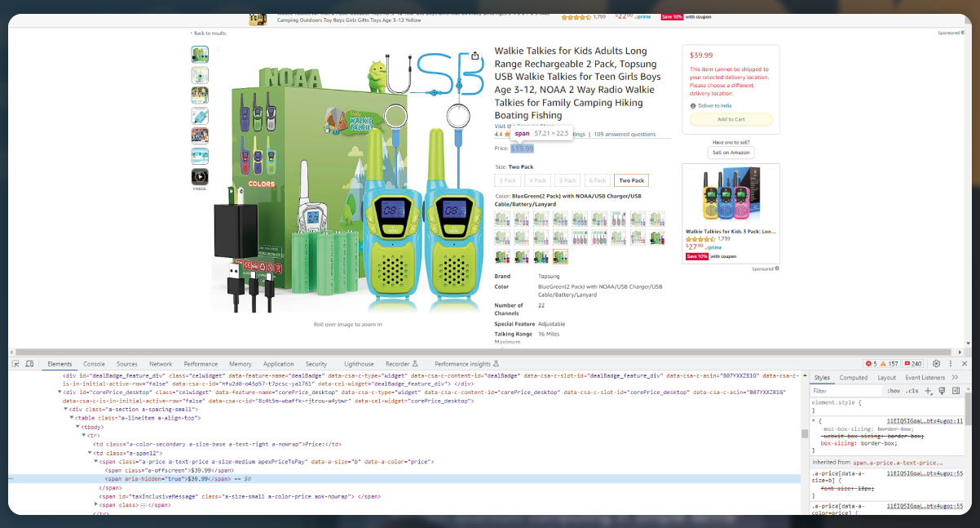Open the Sources tab
This screenshot has height=528, width=980.
point(127,364)
